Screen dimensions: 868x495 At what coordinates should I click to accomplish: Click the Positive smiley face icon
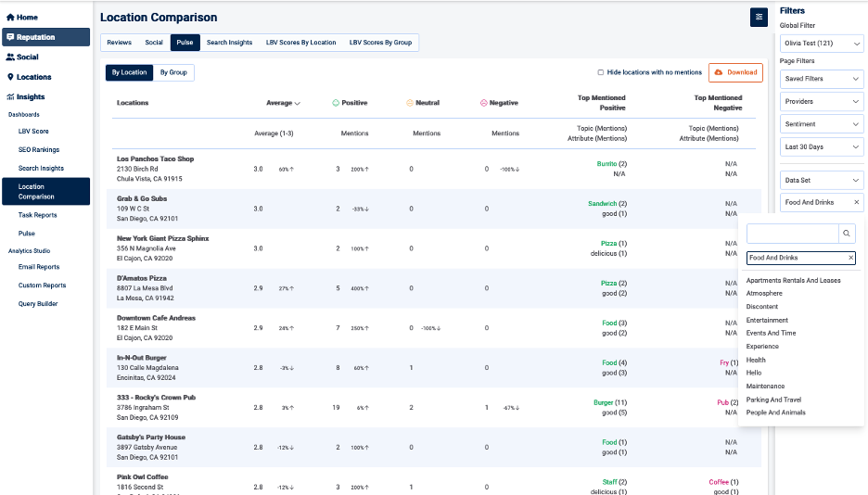[336, 103]
